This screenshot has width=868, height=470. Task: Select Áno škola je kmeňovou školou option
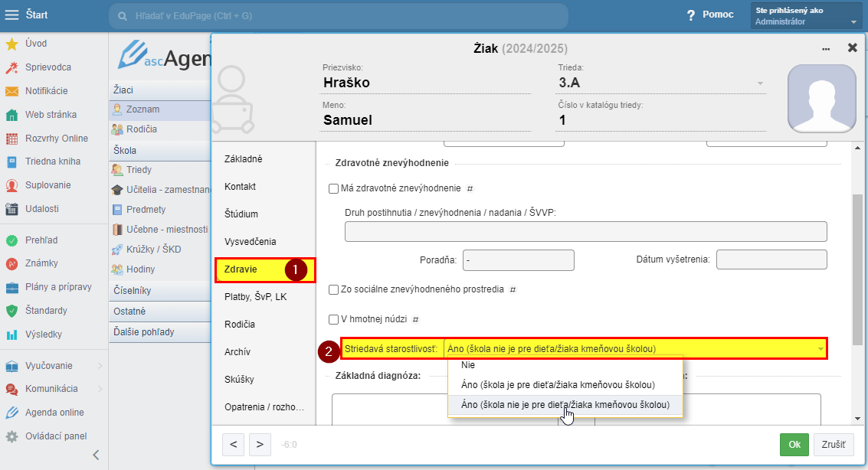[565, 385]
